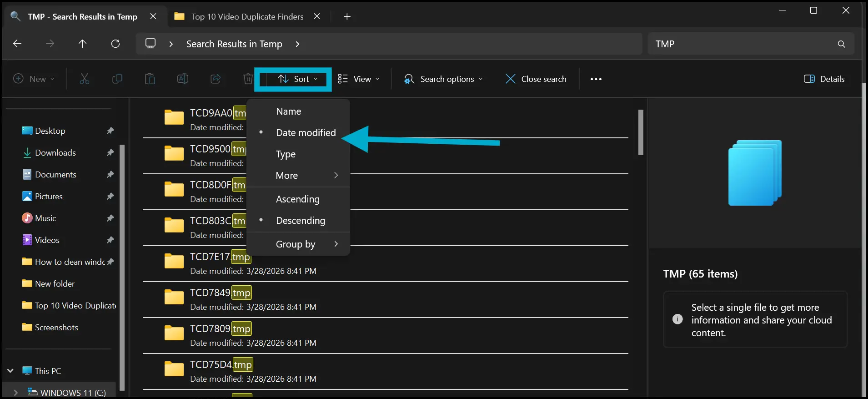
Task: Select the TCD9AA0 folder name
Action: pos(218,113)
